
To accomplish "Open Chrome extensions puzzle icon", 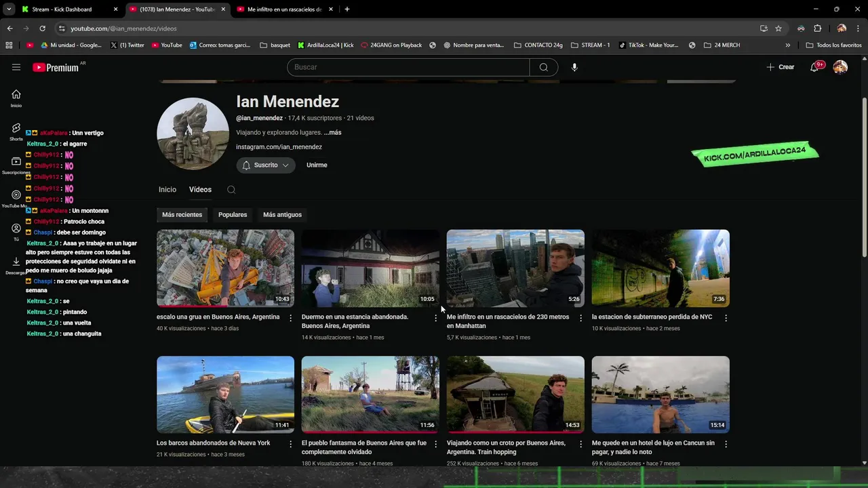I will [x=817, y=28].
